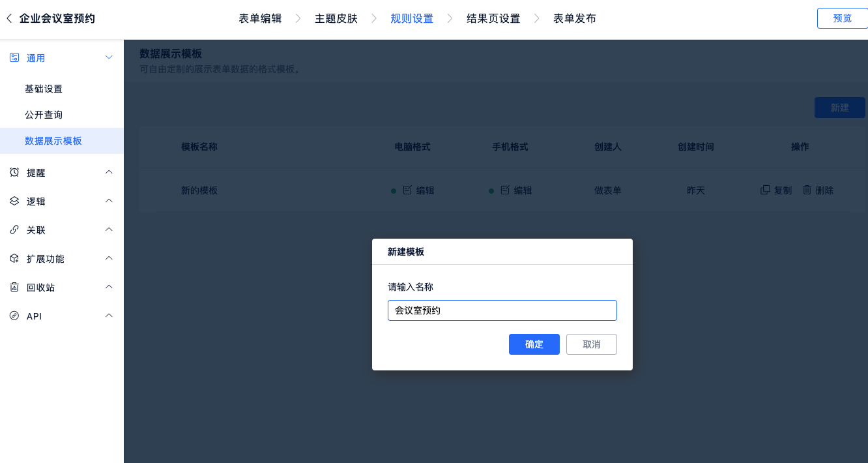The height and width of the screenshot is (463, 868).
Task: Collapse the 通用 section chevron
Action: (x=109, y=58)
